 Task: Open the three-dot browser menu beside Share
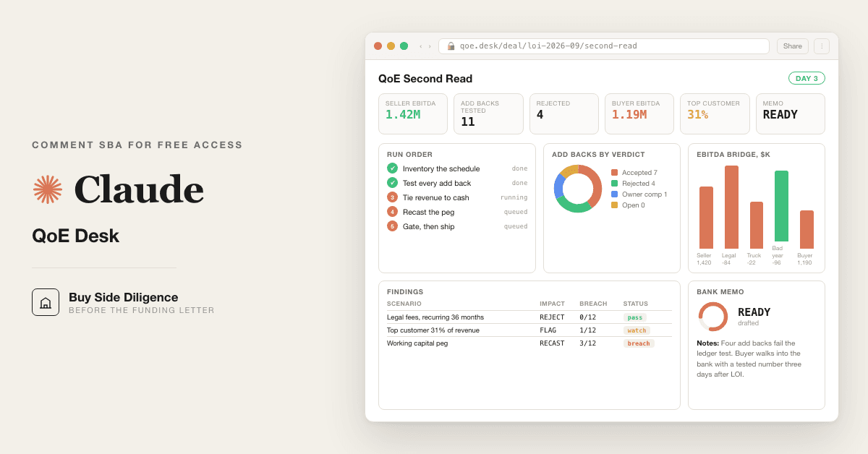(x=822, y=46)
